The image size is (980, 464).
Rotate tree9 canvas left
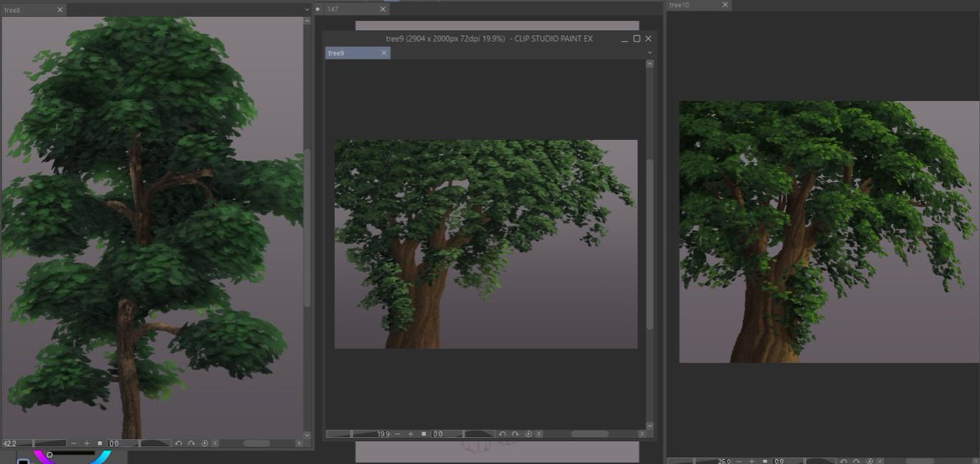[502, 434]
